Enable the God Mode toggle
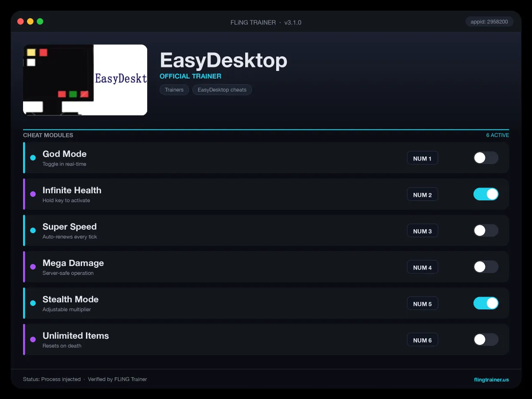Viewport: 532px width, 399px height. coord(486,158)
